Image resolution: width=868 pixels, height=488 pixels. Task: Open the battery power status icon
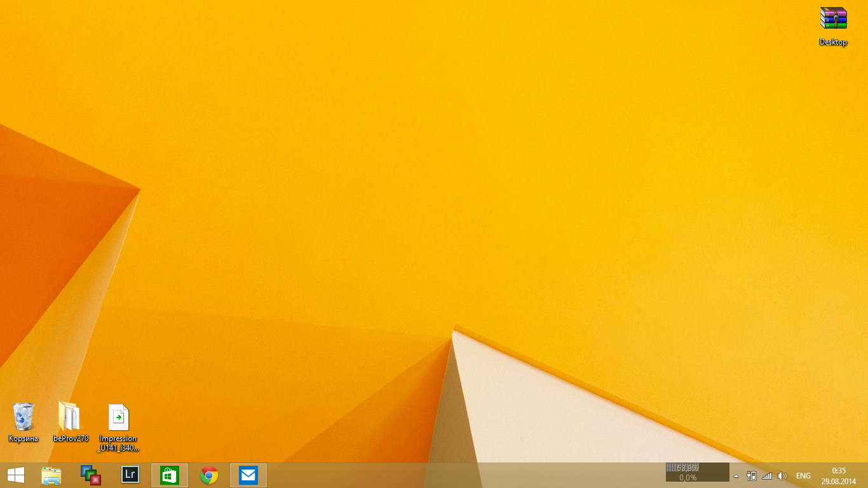(752, 476)
